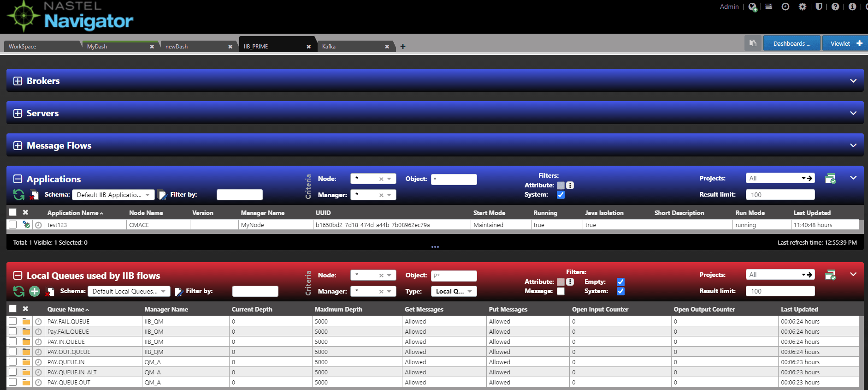Close the MyDash tab
This screenshot has height=390, width=868.
click(152, 47)
